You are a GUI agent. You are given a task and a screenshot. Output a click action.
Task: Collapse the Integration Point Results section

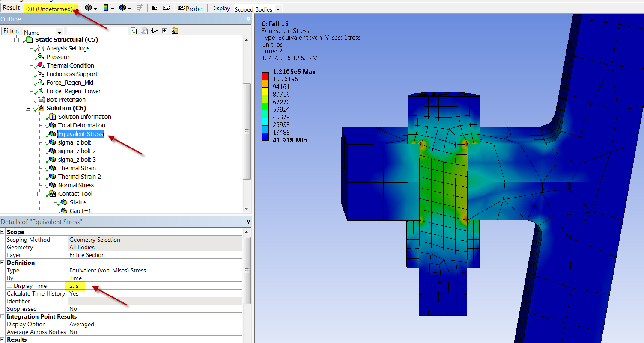click(x=3, y=316)
